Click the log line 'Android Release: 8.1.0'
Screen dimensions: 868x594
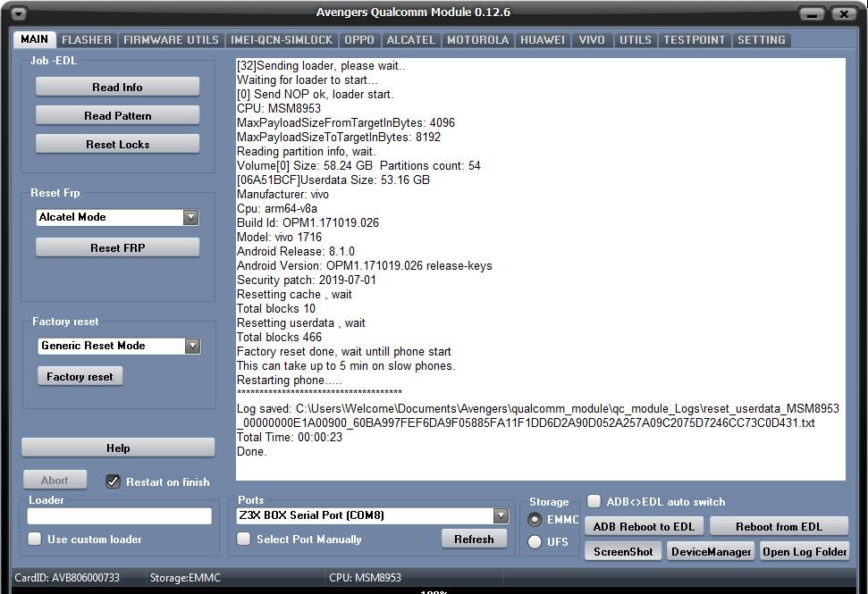tap(296, 251)
